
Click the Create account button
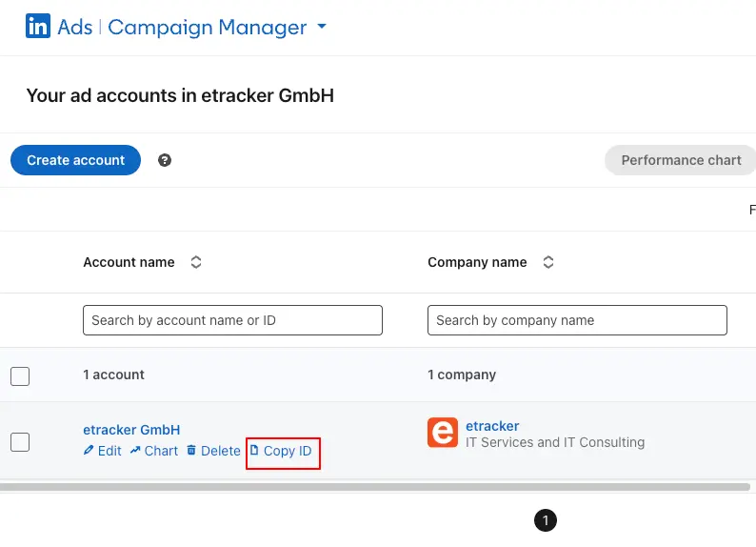75,160
